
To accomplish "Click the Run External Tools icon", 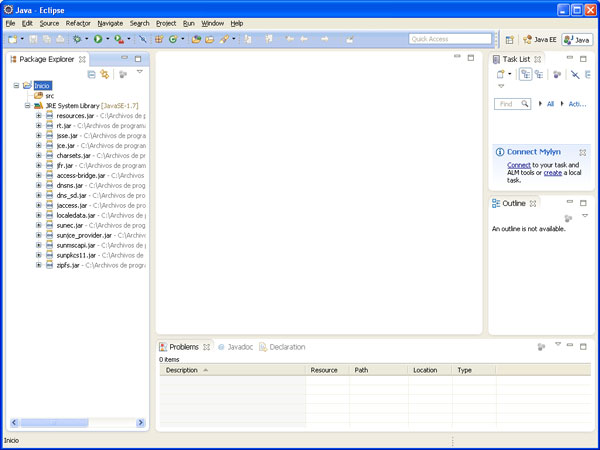I will [x=118, y=39].
